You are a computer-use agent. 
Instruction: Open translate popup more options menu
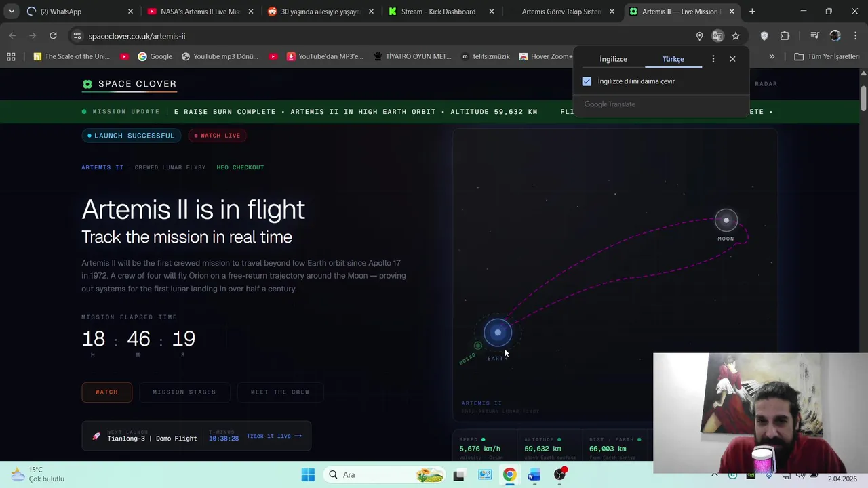[713, 59]
